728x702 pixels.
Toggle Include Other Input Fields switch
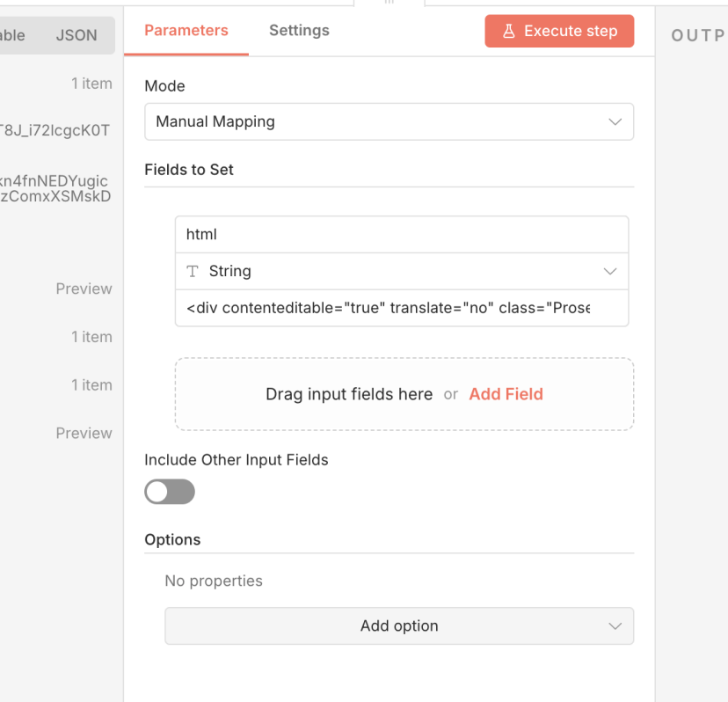pyautogui.click(x=170, y=492)
